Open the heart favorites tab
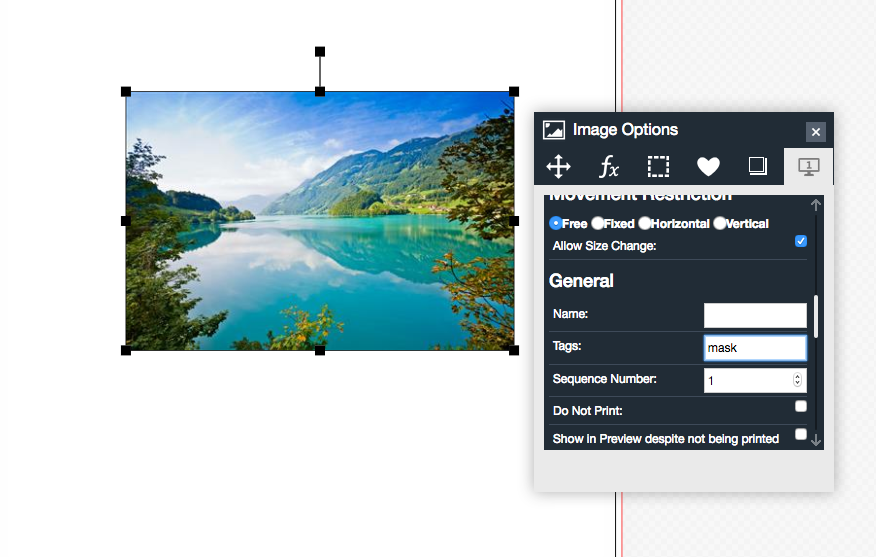Image resolution: width=876 pixels, height=557 pixels. (708, 166)
